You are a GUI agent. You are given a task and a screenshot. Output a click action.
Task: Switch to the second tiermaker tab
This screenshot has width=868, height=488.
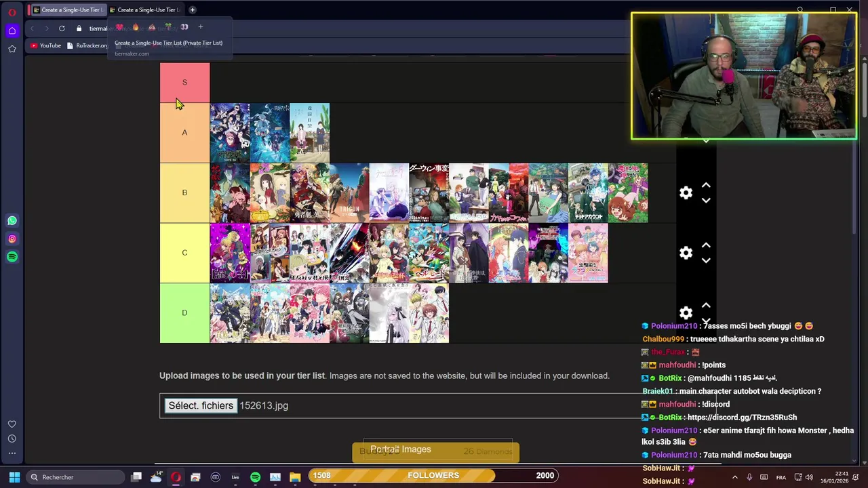(x=145, y=9)
